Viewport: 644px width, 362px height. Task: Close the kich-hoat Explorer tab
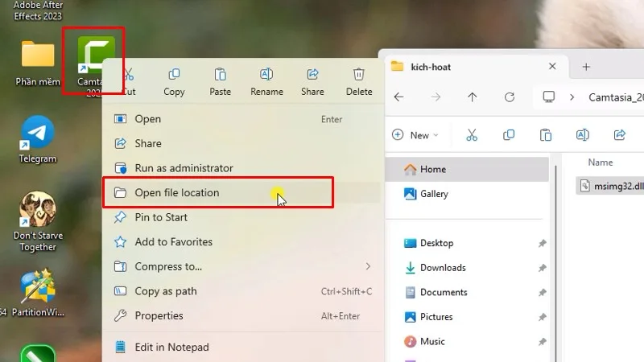pos(552,67)
